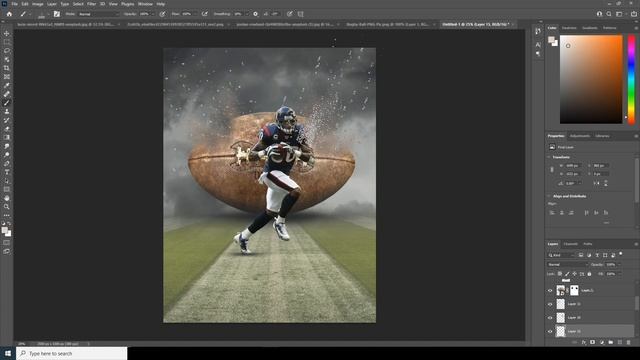The height and width of the screenshot is (360, 640).
Task: Open the Flow value dropdown
Action: pyautogui.click(x=194, y=14)
